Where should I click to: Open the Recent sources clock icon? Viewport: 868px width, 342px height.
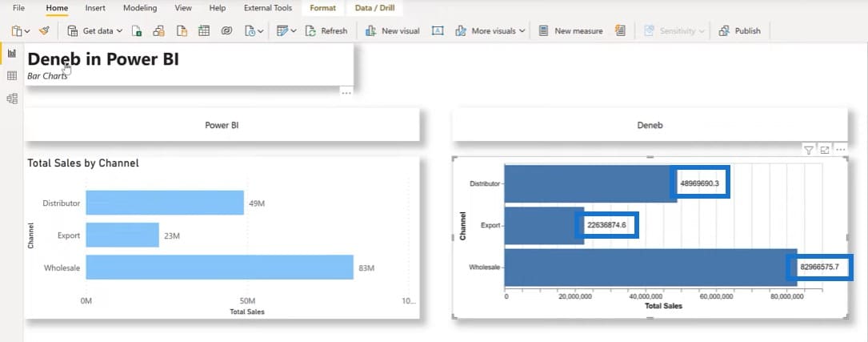[250, 31]
